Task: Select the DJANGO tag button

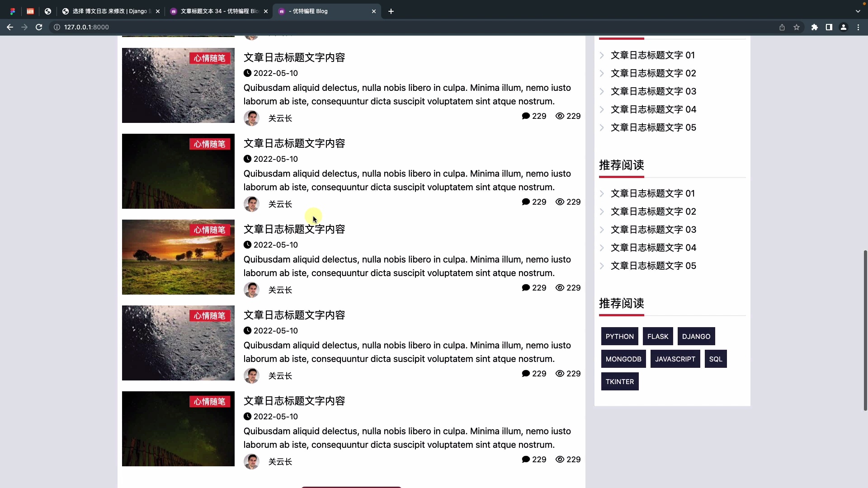Action: [696, 336]
